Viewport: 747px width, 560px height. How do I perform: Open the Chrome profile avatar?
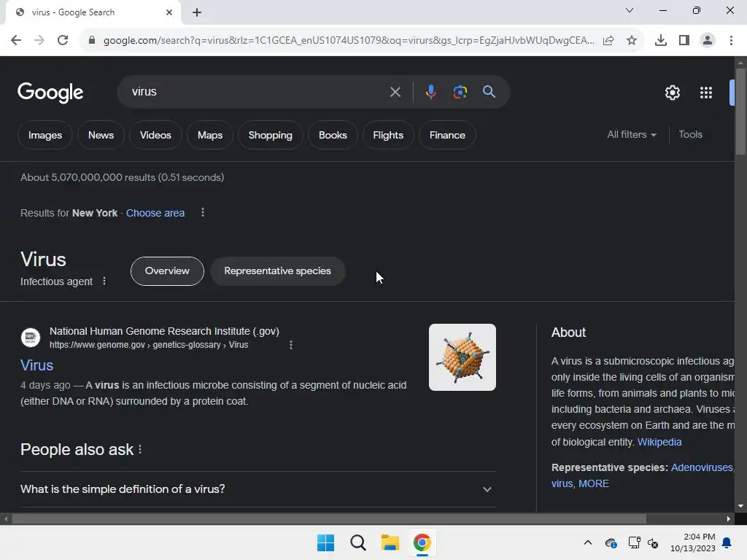coord(708,41)
